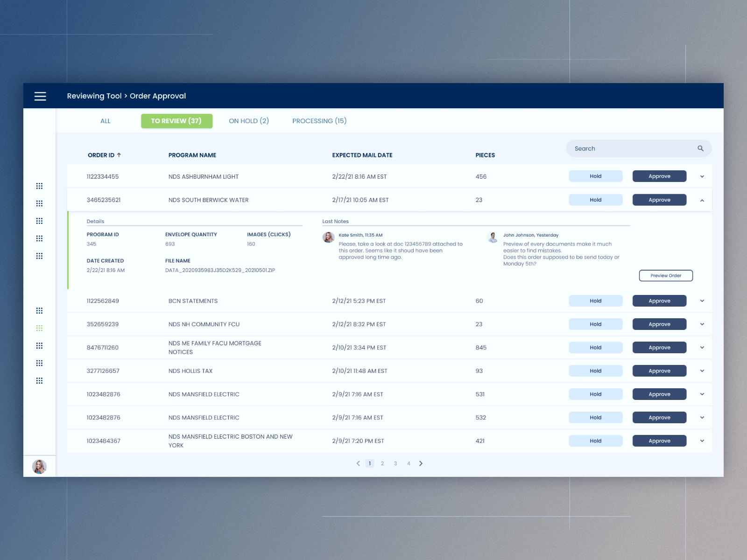Open the hamburger navigation menu
This screenshot has width=747, height=560.
[x=40, y=96]
